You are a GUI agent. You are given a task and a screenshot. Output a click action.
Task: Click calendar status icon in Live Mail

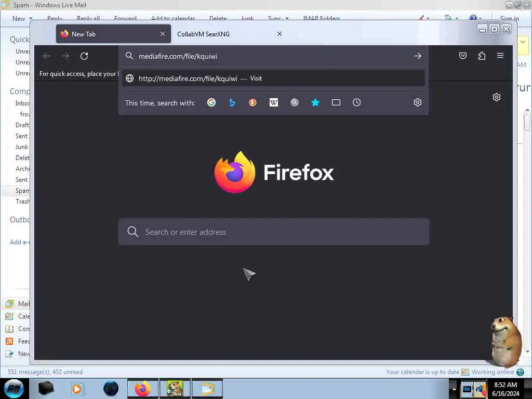[x=465, y=372]
